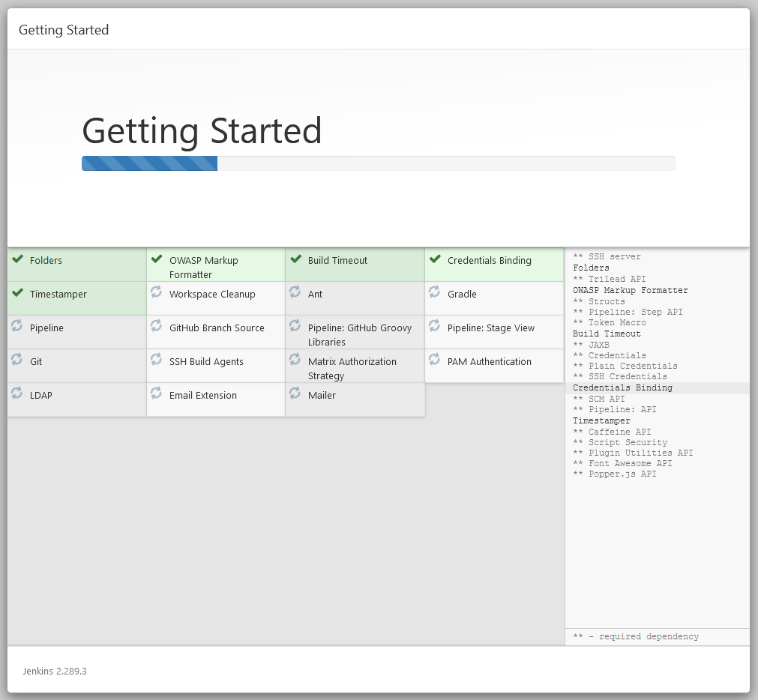
Task: Click the Matrix Authorization Strategy spinner icon
Action: click(x=295, y=361)
